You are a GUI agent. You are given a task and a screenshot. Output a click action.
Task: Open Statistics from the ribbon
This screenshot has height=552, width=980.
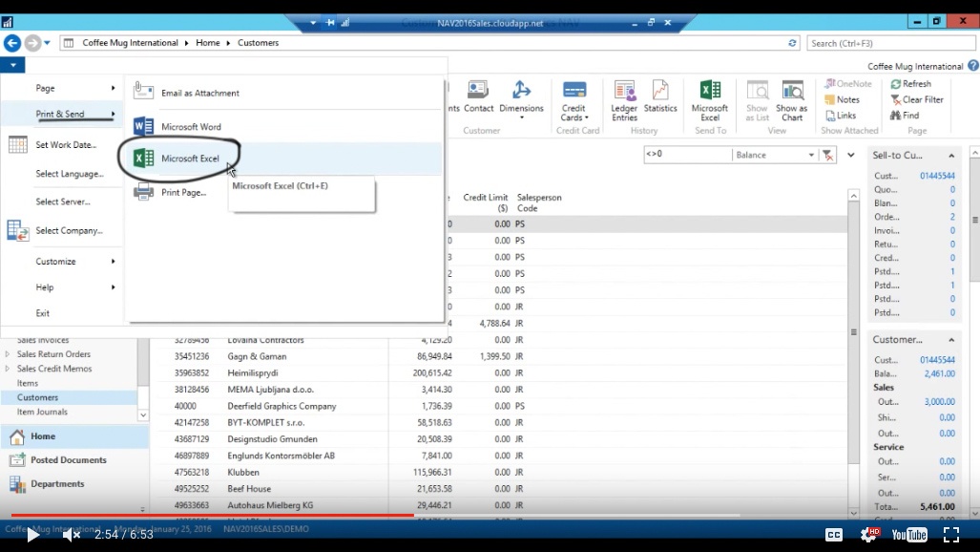[660, 97]
